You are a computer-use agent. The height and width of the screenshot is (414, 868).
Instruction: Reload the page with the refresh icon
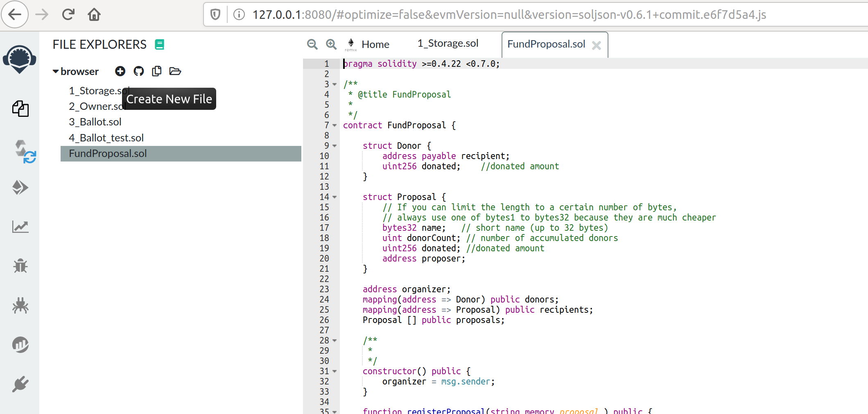[x=68, y=15]
